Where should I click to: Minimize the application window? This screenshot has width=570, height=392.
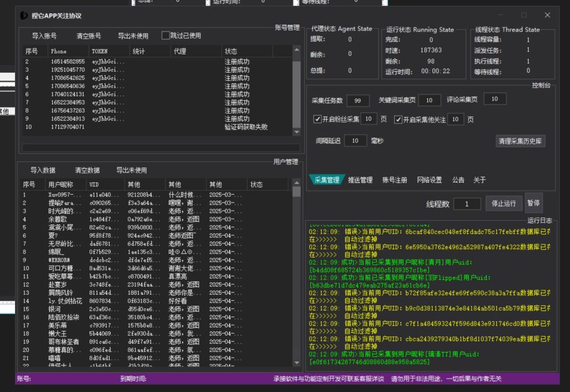point(500,15)
